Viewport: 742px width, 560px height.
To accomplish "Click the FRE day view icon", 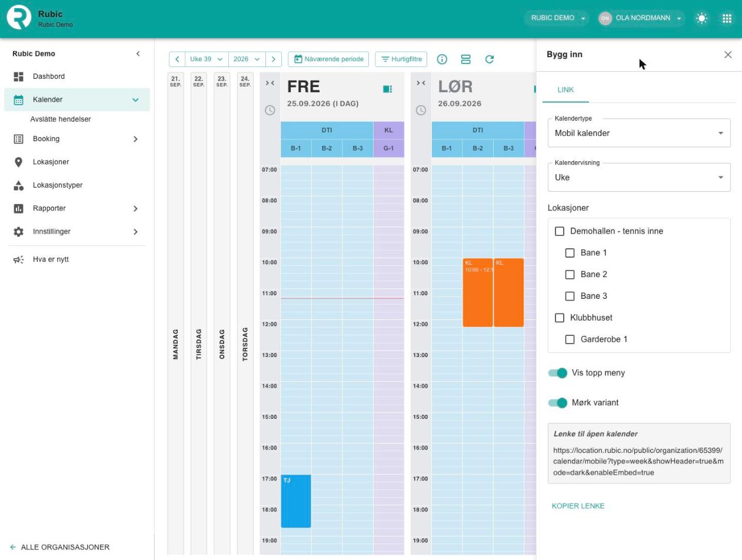I will [387, 89].
